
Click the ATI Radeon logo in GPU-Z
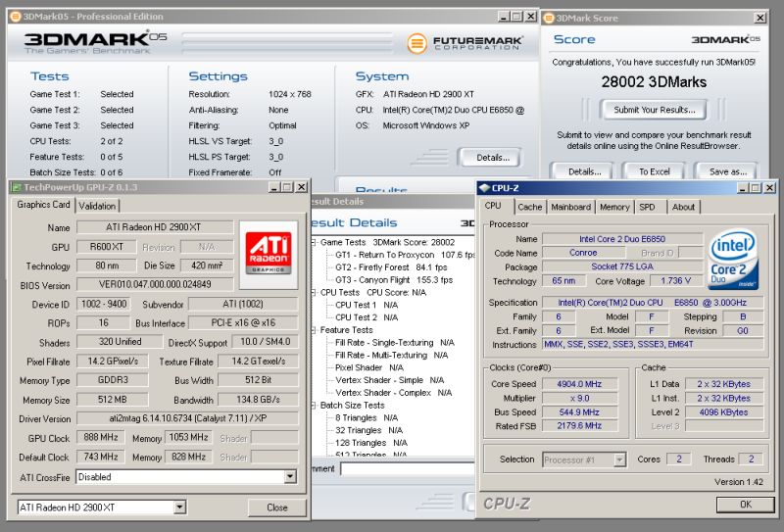point(269,254)
